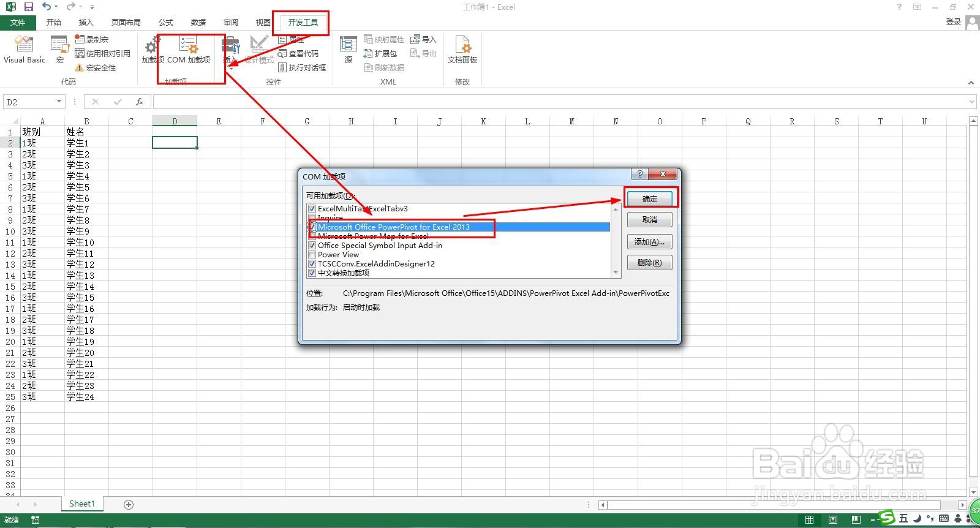Select cell B1 containing 姓名
The image size is (980, 528).
[86, 132]
